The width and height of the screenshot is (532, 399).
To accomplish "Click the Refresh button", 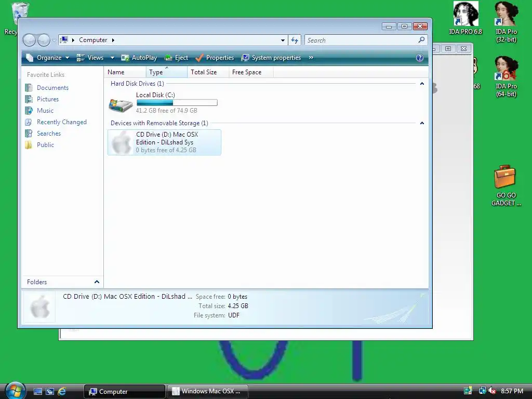I will [295, 41].
